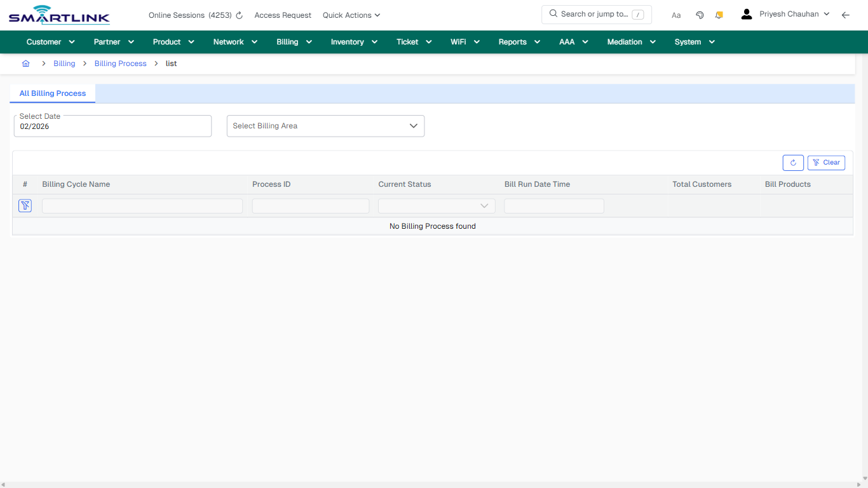Open the theme palette icon
This screenshot has height=488, width=868.
(700, 15)
